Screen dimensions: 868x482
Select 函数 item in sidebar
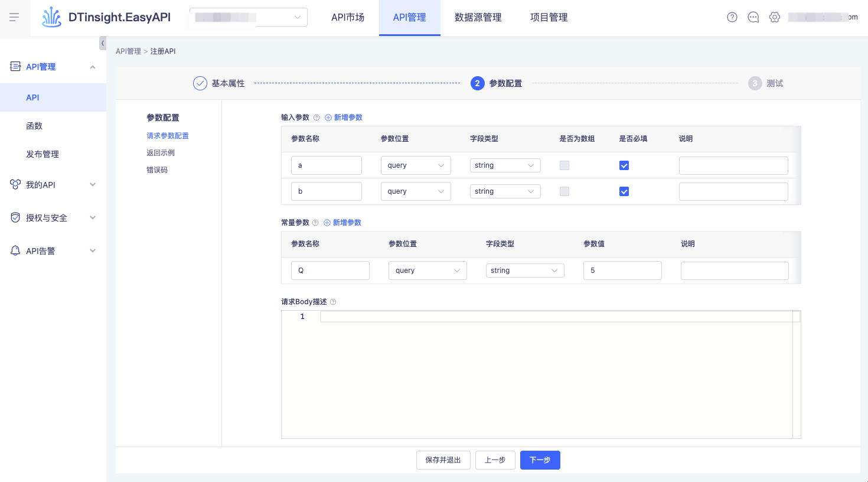click(53, 126)
